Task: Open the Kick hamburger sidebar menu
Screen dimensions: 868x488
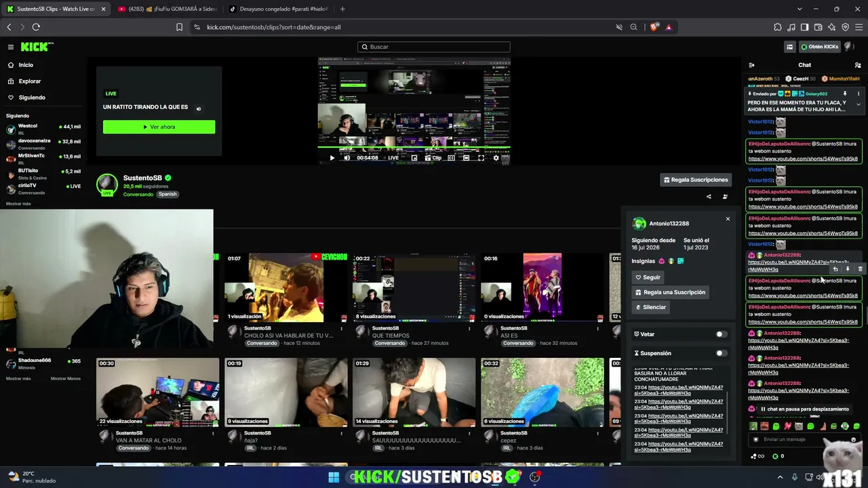Action: pyautogui.click(x=11, y=47)
